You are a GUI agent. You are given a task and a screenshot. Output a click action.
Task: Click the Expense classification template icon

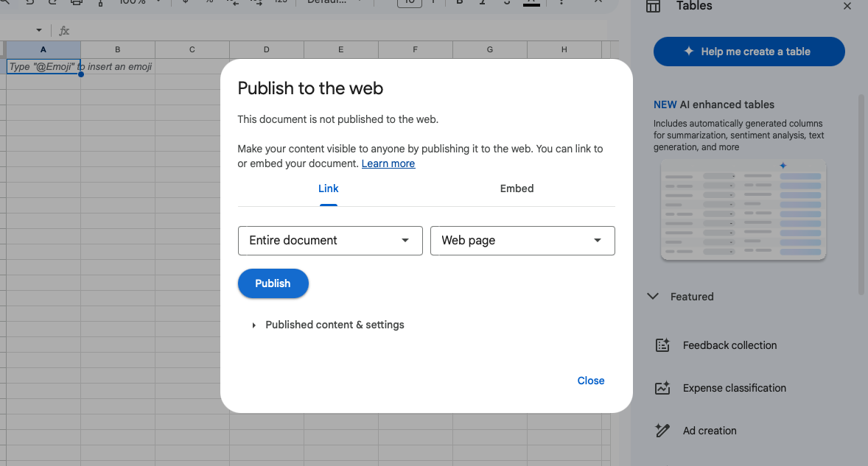[662, 388]
